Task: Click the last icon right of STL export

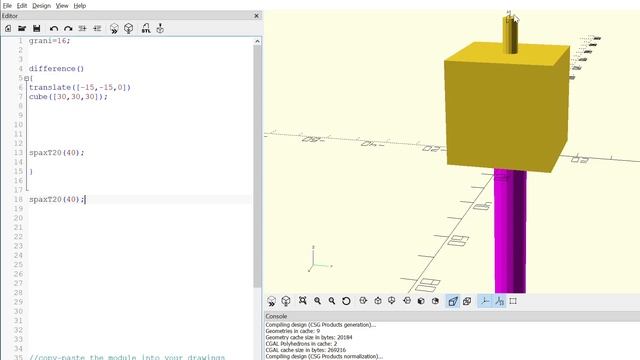Action: pos(160,29)
